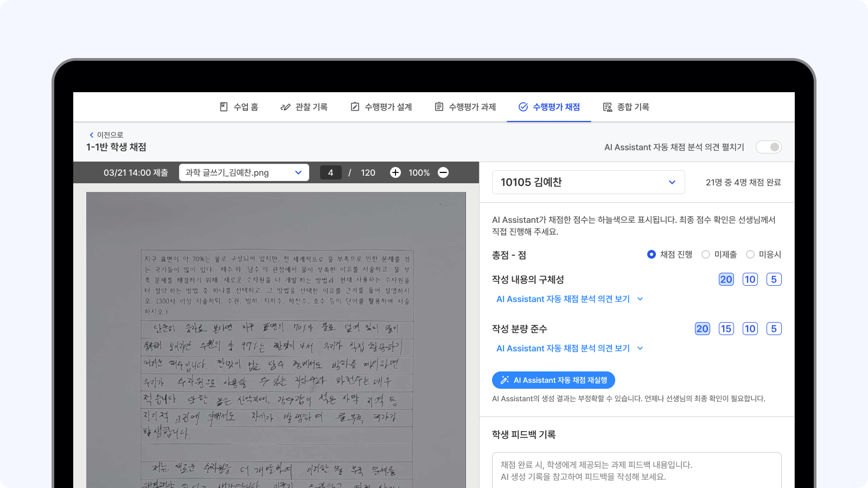Click the 관찰 기록 pencil icon
The height and width of the screenshot is (488, 868).
(x=285, y=107)
